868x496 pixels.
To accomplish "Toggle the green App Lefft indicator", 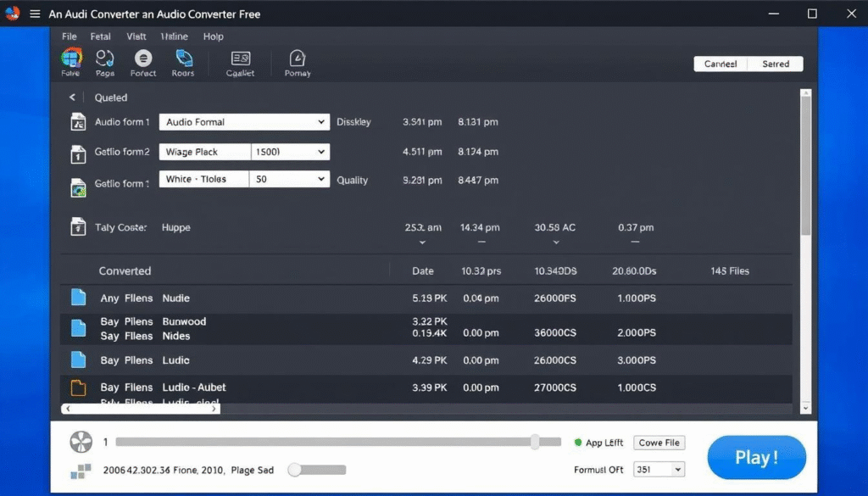I will click(x=579, y=443).
